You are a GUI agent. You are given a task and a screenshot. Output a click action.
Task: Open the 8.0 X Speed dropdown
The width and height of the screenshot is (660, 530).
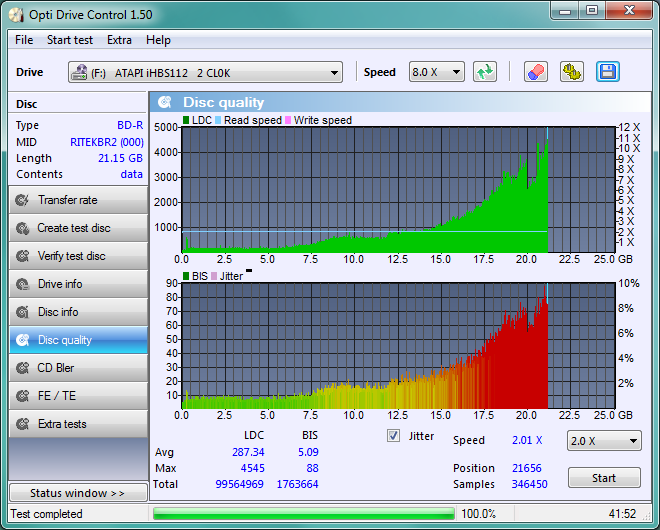click(437, 72)
